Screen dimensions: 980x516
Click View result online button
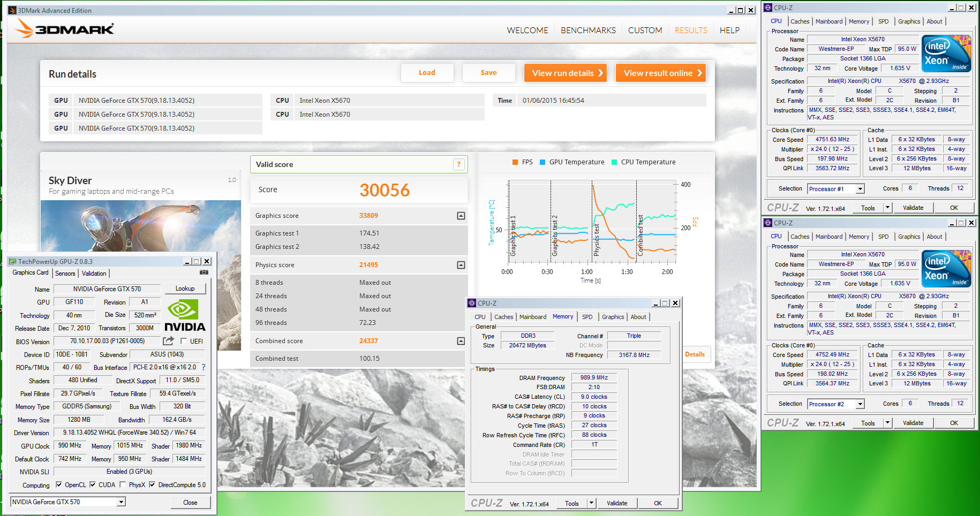pyautogui.click(x=661, y=73)
